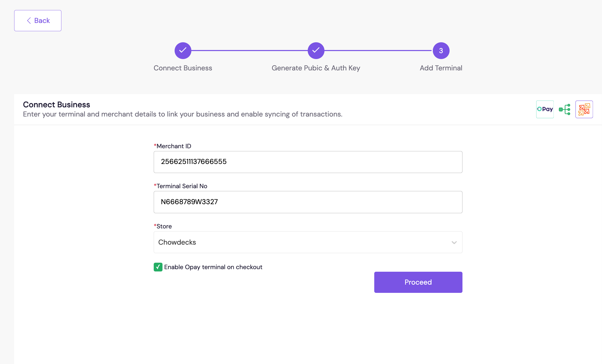This screenshot has height=364, width=602.
Task: Click the orange arrows logo icon
Action: pyautogui.click(x=584, y=109)
